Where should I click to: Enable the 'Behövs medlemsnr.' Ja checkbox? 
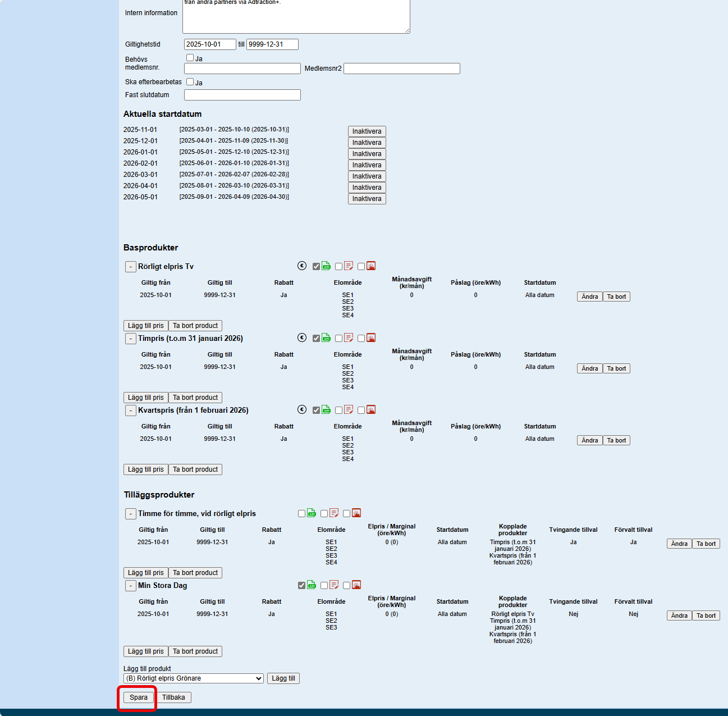[x=190, y=57]
